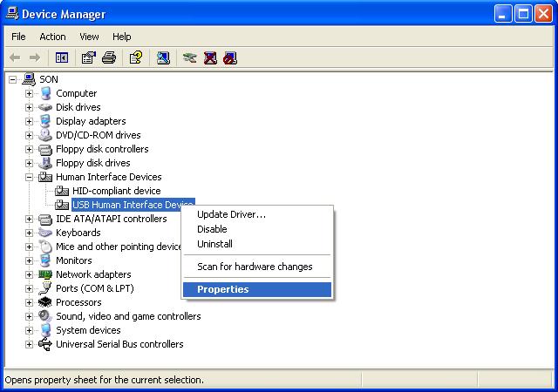Click the DVD/CD-ROM drives icon

[45, 135]
